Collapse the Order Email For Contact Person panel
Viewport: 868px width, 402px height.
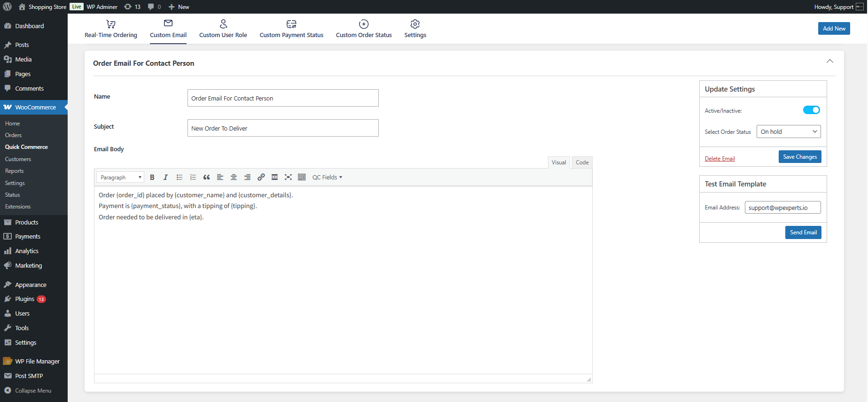tap(829, 62)
